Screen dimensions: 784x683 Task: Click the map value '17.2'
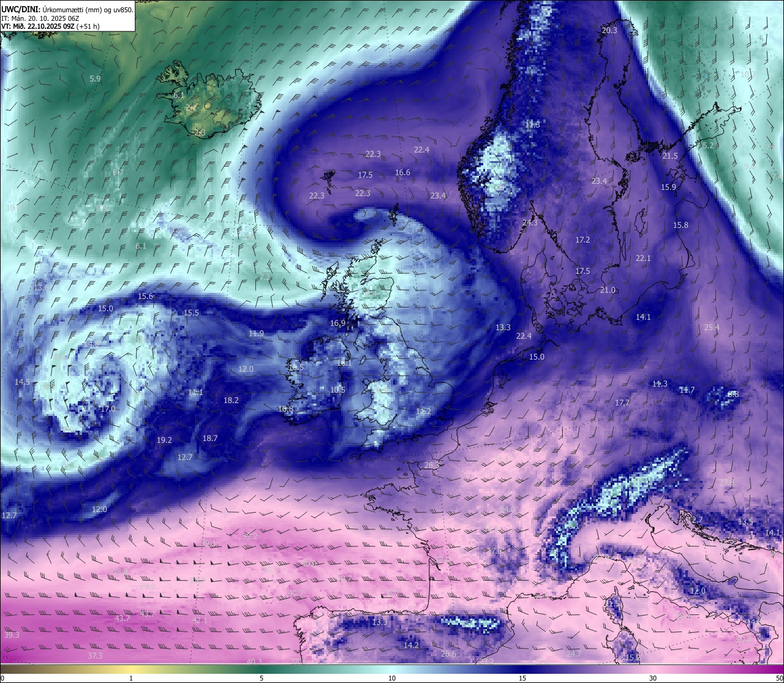click(582, 240)
